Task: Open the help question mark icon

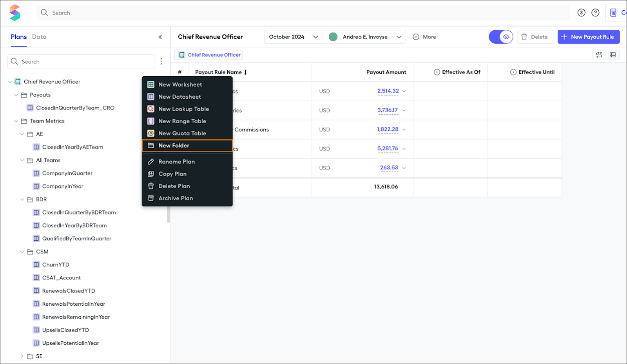Action: pyautogui.click(x=596, y=13)
